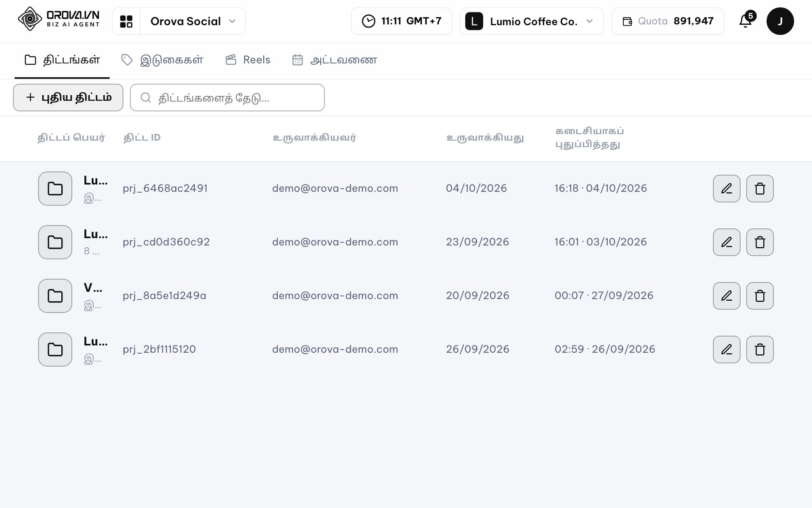Delete project prj_2bf1115120
The image size is (812, 508).
point(760,350)
